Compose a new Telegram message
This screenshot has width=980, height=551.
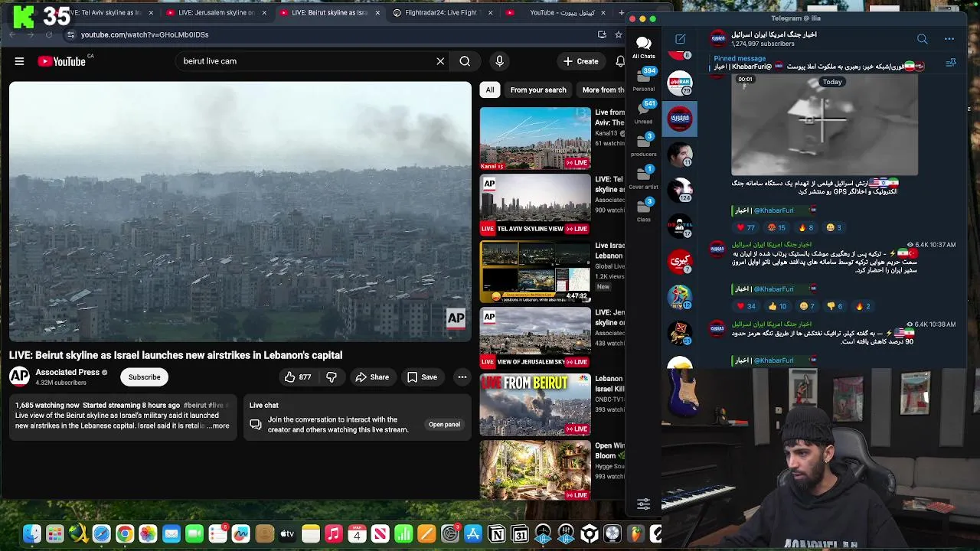pos(680,39)
